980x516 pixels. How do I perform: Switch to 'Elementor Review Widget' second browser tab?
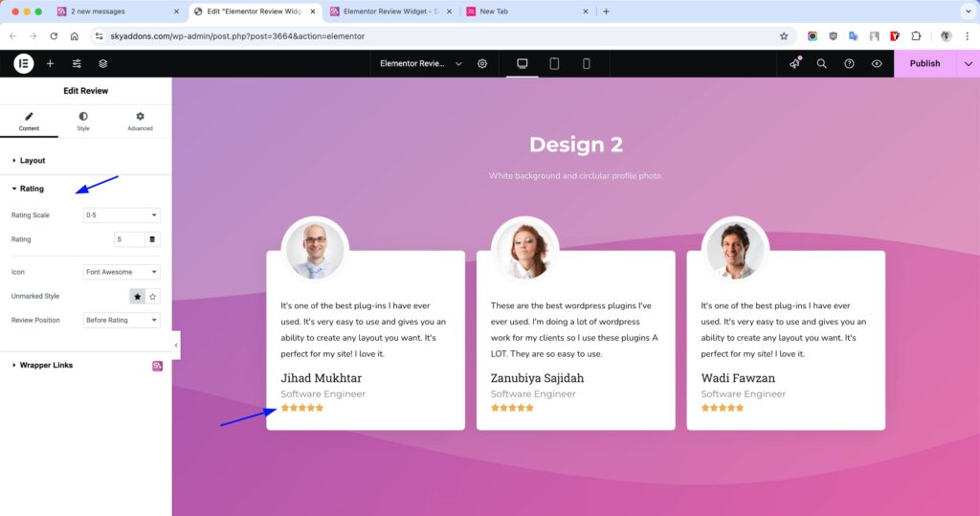[x=390, y=11]
